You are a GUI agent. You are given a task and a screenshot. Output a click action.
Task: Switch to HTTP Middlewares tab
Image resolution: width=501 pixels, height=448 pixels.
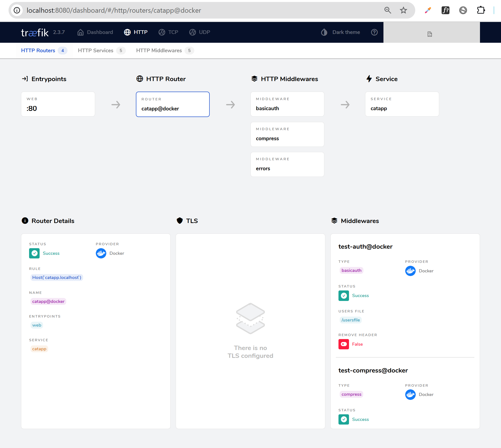coord(165,51)
